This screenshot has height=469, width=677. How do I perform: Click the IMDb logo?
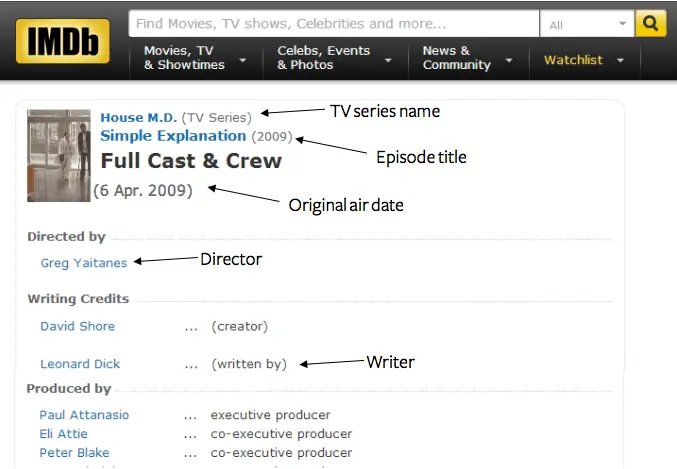[x=61, y=41]
